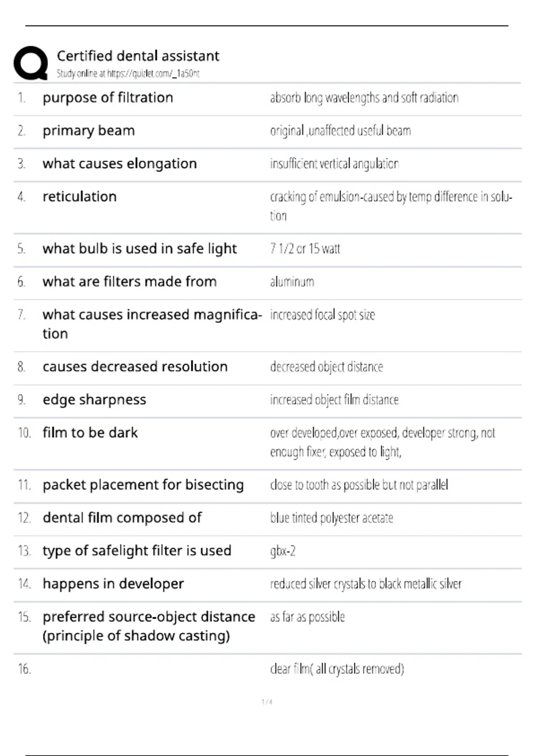The height and width of the screenshot is (756, 534).
Task: Select 'what causes increased magnification' term
Action: (152, 324)
